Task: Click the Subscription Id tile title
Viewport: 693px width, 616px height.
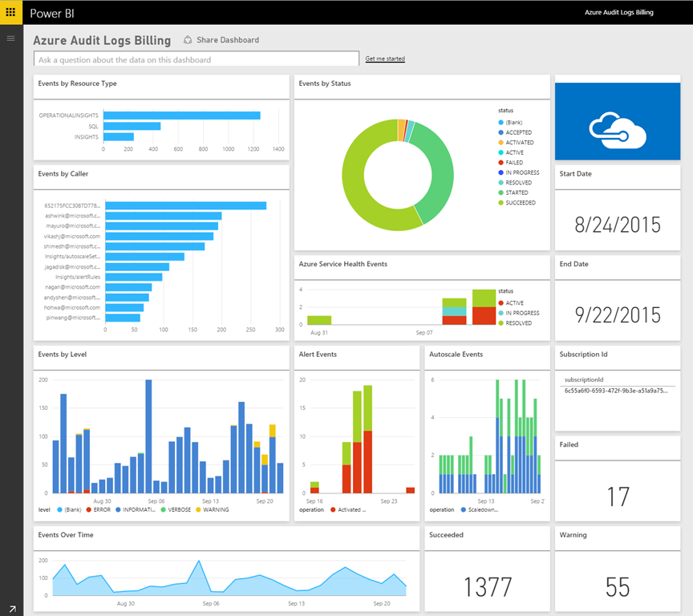Action: tap(583, 355)
